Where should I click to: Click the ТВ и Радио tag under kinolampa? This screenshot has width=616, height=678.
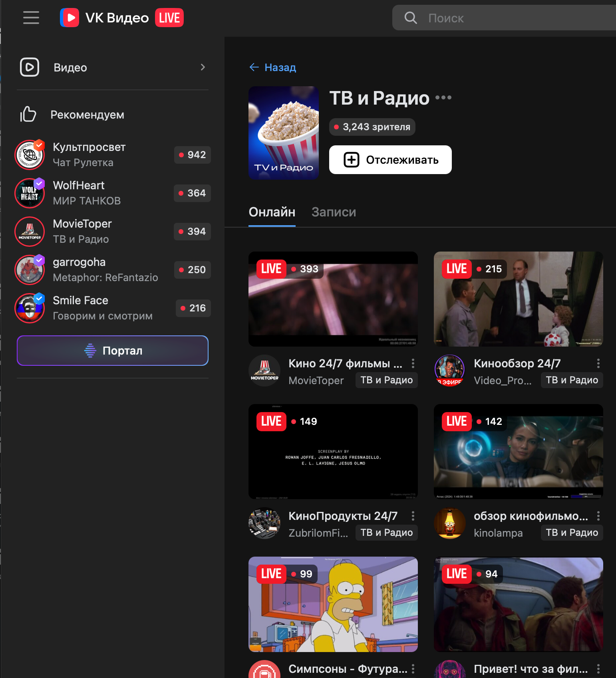tap(572, 533)
